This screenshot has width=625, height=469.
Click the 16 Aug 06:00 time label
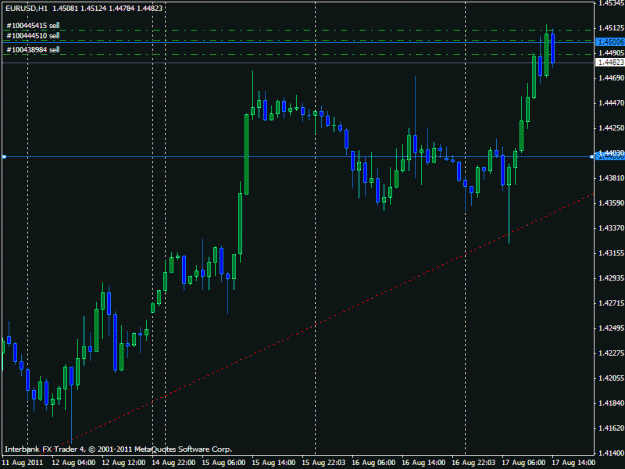coord(373,462)
